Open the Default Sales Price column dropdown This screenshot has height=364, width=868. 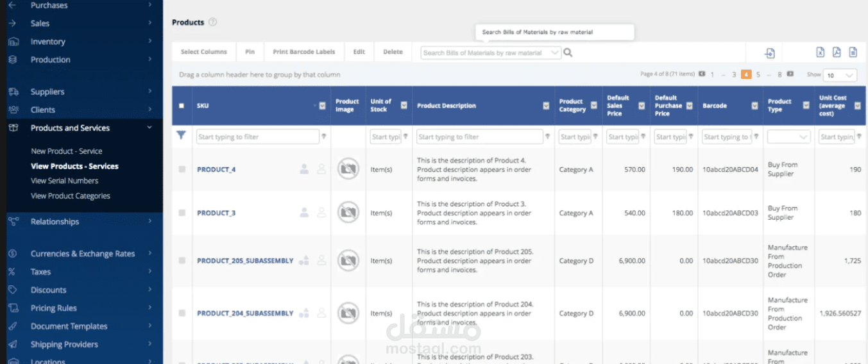pos(642,106)
